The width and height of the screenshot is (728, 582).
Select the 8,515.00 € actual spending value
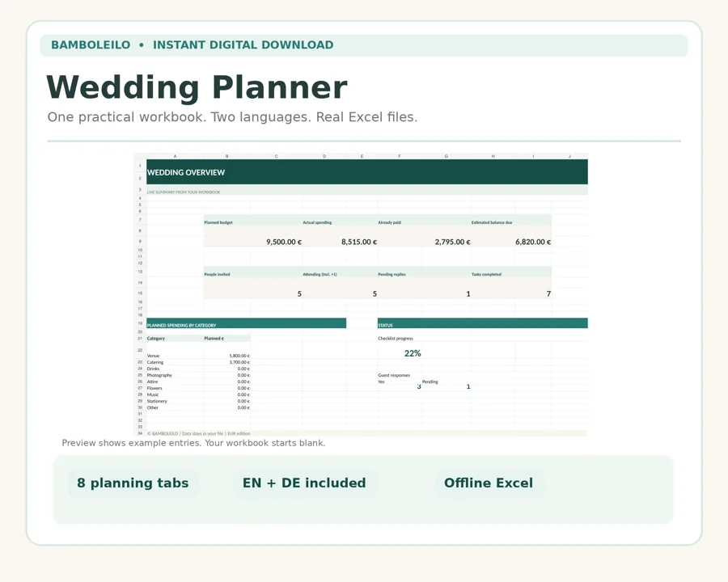click(x=359, y=242)
